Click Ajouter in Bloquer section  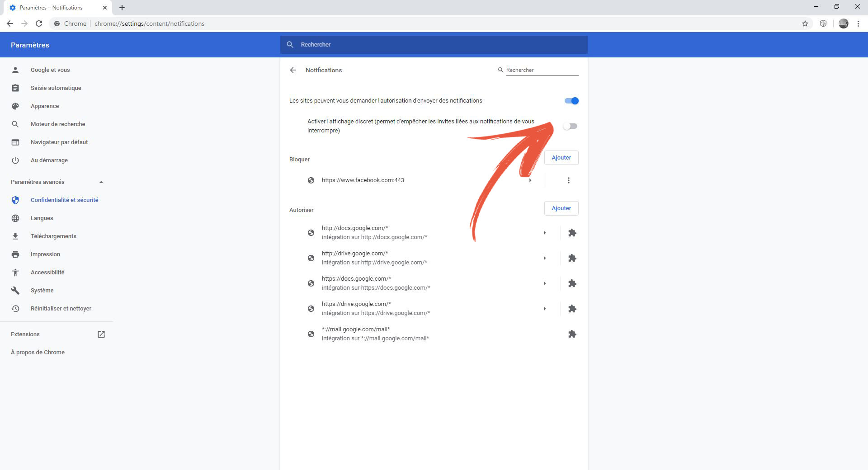click(x=561, y=158)
